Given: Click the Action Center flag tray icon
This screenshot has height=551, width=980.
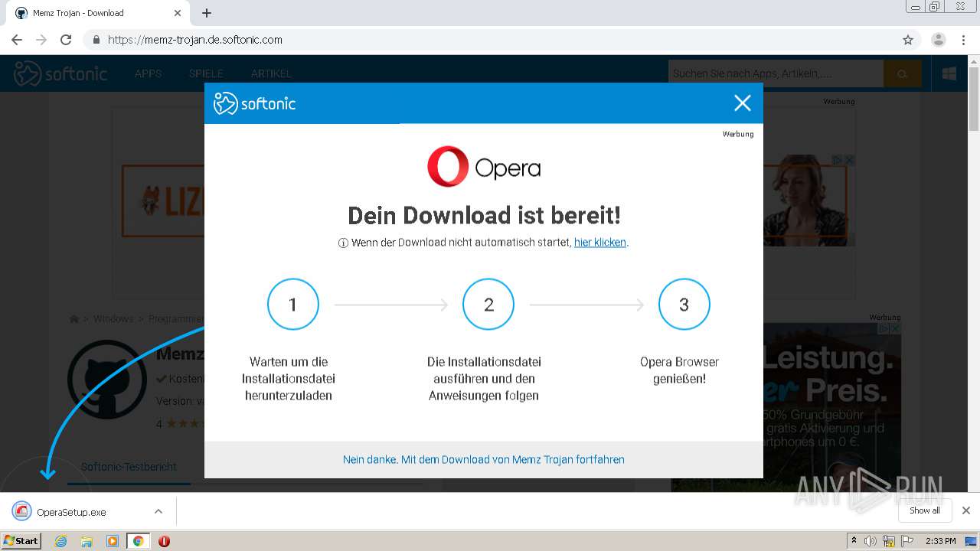Looking at the screenshot, I should 906,541.
